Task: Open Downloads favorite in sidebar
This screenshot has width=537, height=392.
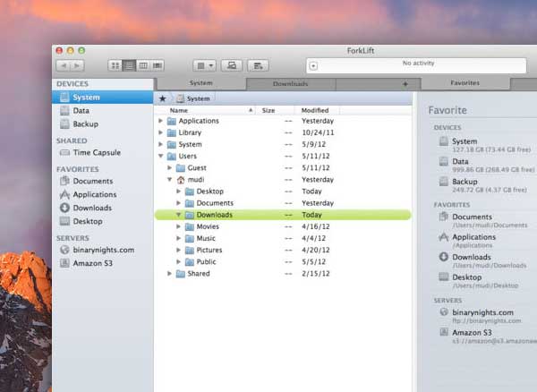Action: pyautogui.click(x=102, y=208)
